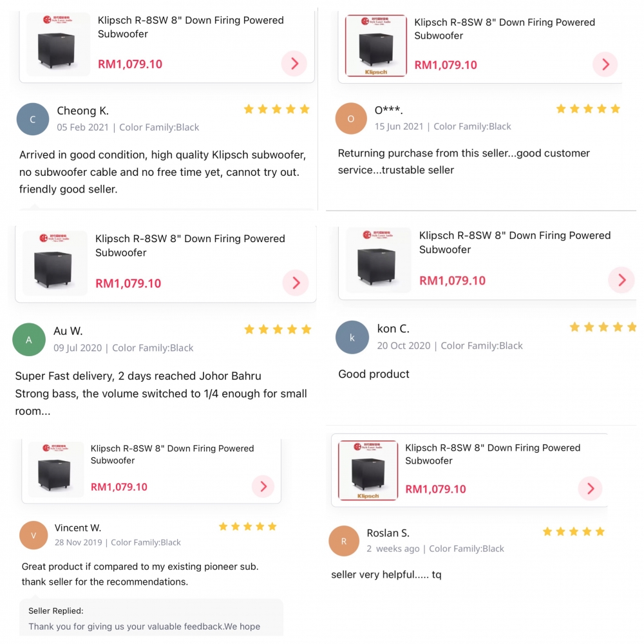The width and height of the screenshot is (644, 644).
Task: Open product arrow above Vincent W. review
Action: 263,487
